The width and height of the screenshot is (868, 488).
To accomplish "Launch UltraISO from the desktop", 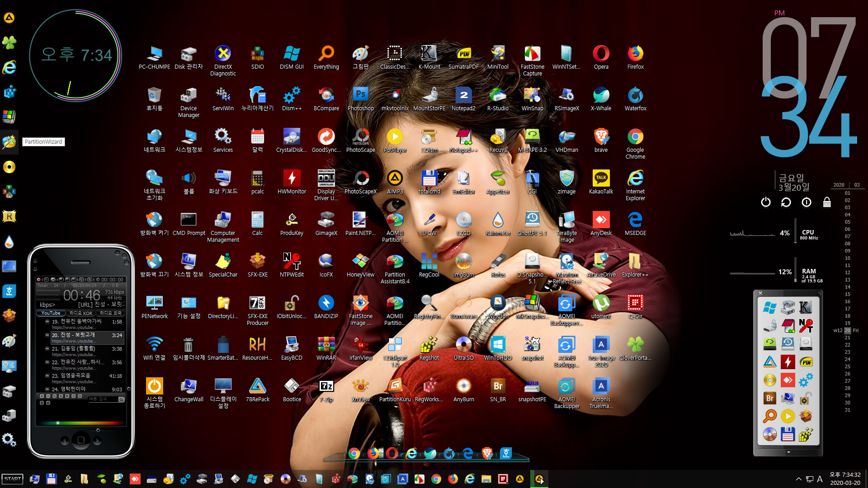I will [463, 348].
